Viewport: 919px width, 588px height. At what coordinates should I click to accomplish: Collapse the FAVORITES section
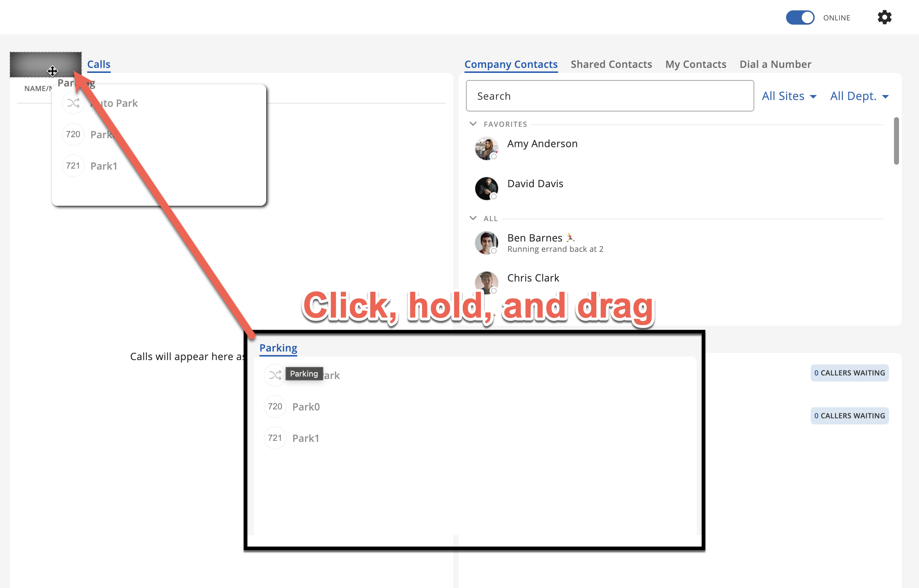click(x=473, y=124)
